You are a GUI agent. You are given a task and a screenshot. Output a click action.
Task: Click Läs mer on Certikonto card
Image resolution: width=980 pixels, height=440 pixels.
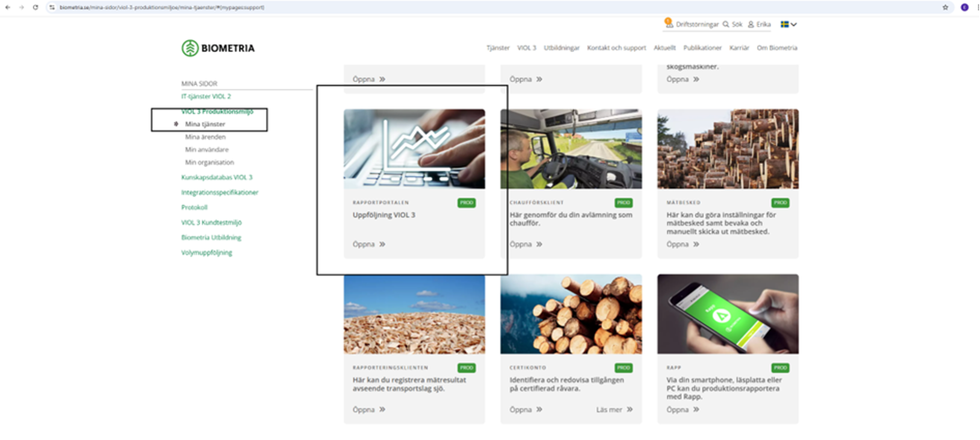614,410
